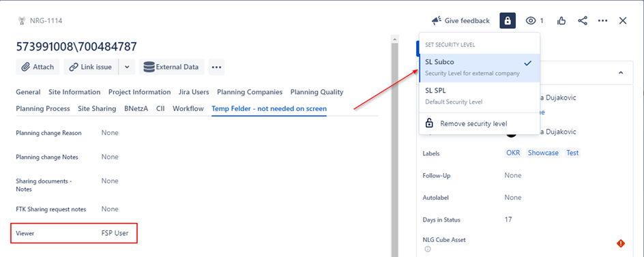Click the checkmark next to SL Subco
Viewport: 644px width, 257px height.
click(528, 63)
